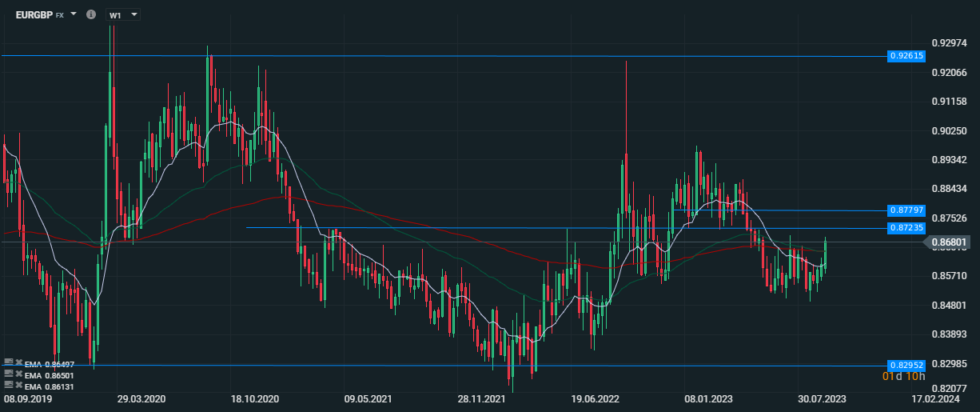Click the 0.90250 price axis label

pyautogui.click(x=948, y=130)
